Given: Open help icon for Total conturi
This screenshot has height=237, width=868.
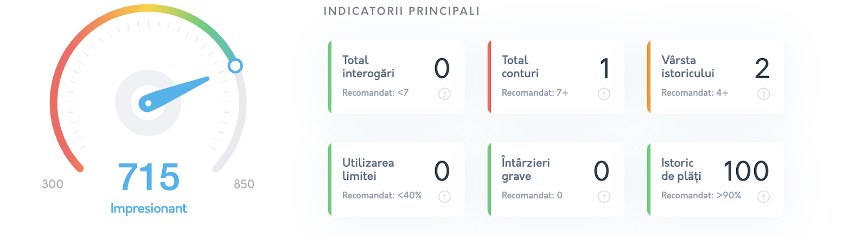Looking at the screenshot, I should pos(604,94).
